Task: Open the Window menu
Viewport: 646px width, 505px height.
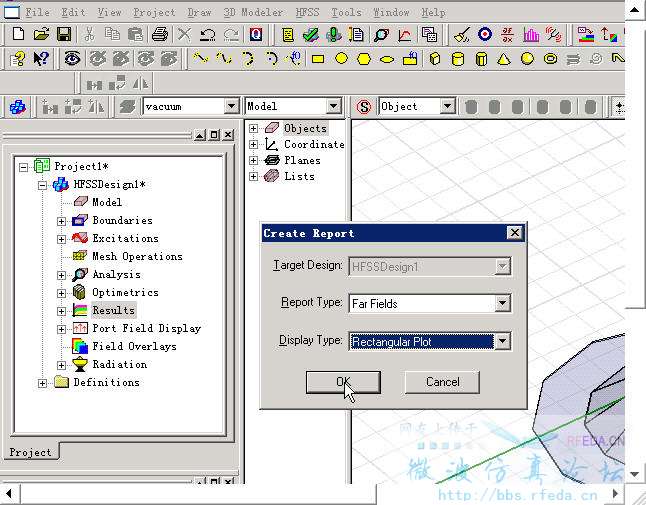Action: click(391, 12)
